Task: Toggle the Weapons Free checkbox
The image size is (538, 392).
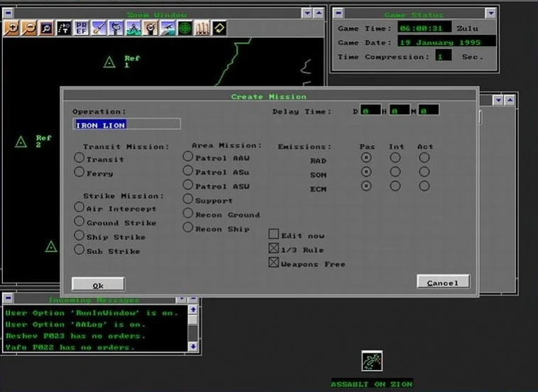Action: coord(273,263)
